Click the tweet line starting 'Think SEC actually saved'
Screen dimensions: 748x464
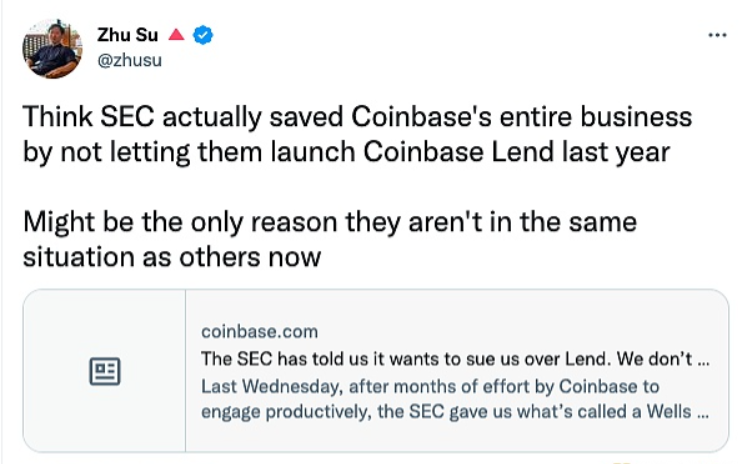point(356,117)
